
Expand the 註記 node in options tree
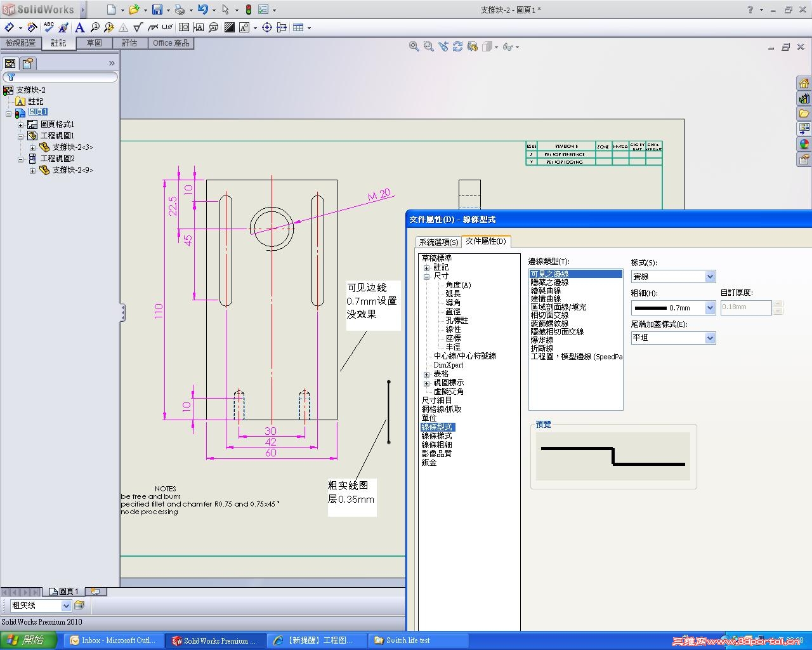[x=426, y=268]
